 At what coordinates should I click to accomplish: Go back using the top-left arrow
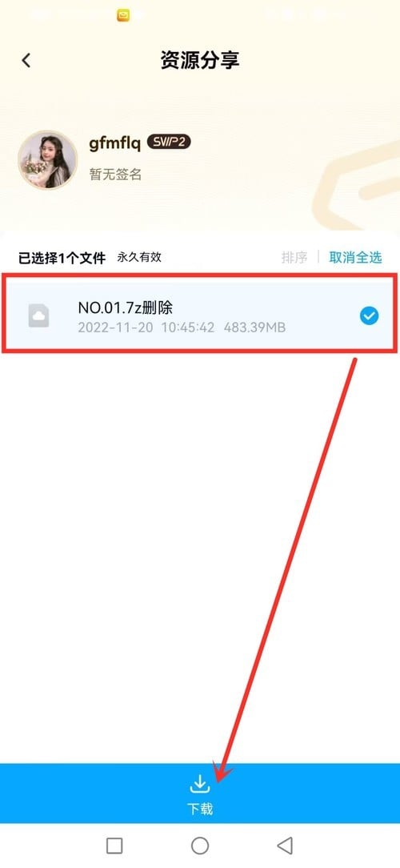click(26, 60)
